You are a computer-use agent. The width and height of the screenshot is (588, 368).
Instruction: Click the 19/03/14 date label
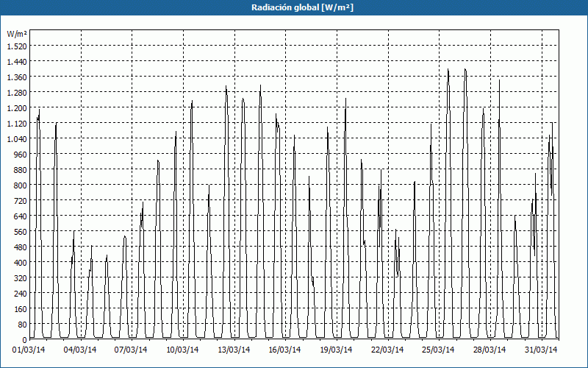[x=337, y=350]
